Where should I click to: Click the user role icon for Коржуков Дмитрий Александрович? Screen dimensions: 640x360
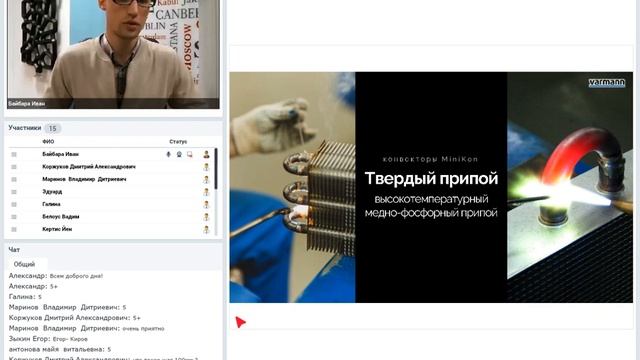point(206,167)
